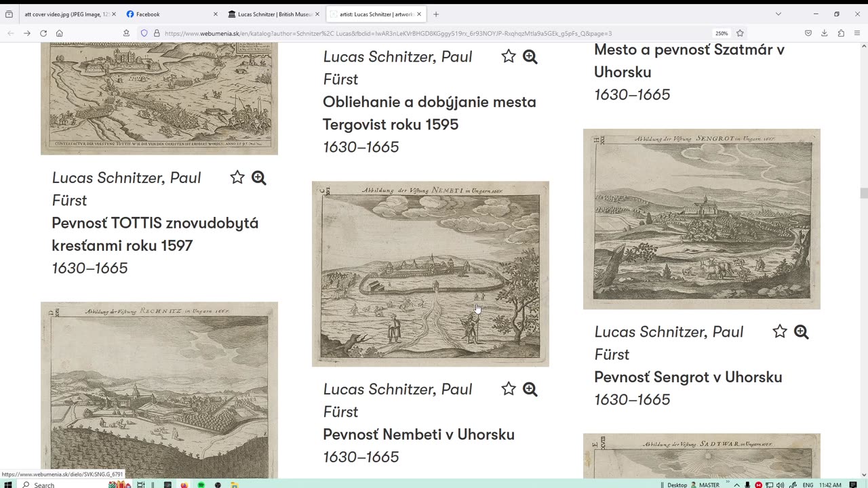Favorite the Pevnosť Nembeti artwork star
Screen dimensions: 868x488
click(509, 389)
